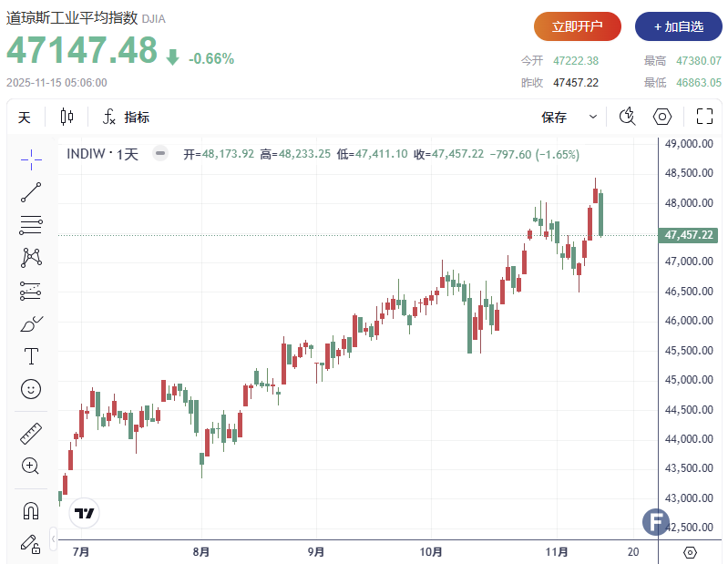Open the candlestick chart style menu
Viewport: 728px width, 564px height.
point(67,117)
